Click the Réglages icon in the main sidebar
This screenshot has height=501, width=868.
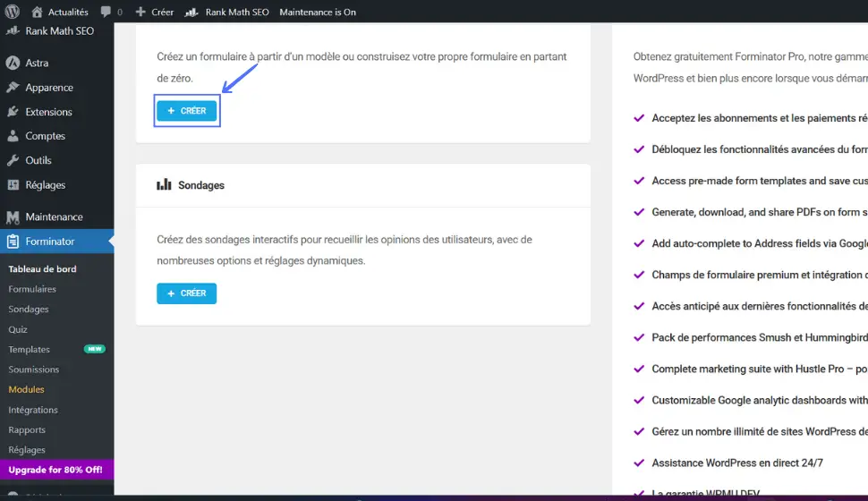13,185
